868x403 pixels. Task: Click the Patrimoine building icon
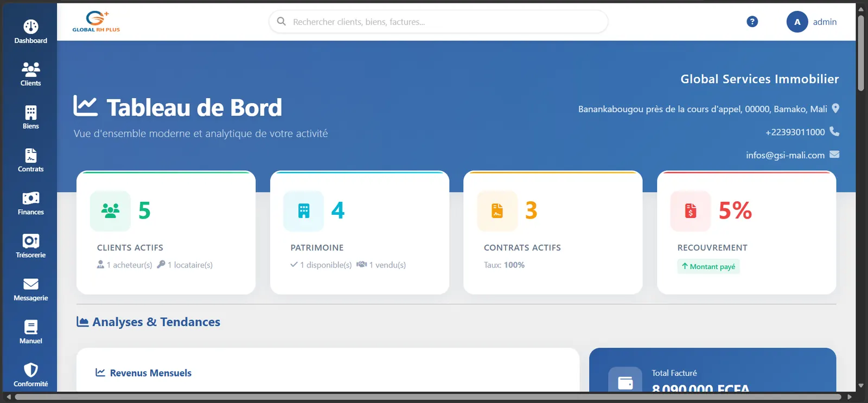304,210
